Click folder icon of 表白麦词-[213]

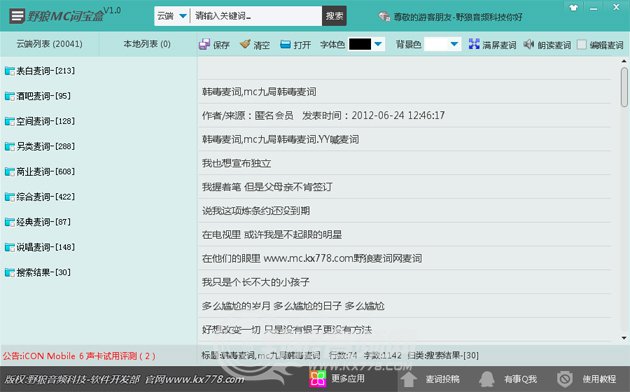coord(10,71)
